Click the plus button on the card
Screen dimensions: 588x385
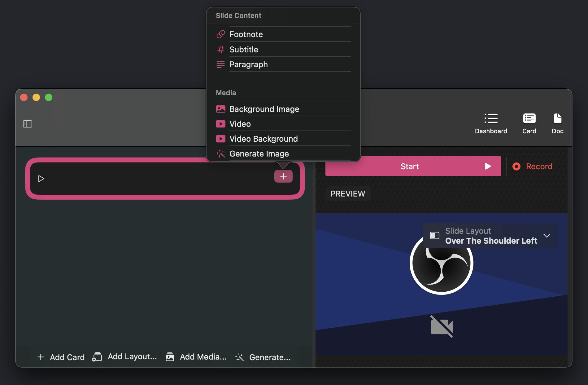[x=283, y=176]
